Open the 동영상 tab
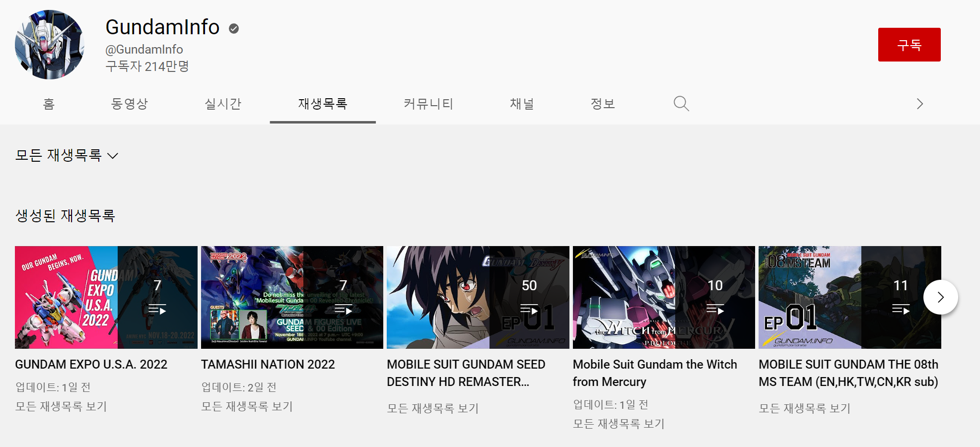 coord(130,104)
